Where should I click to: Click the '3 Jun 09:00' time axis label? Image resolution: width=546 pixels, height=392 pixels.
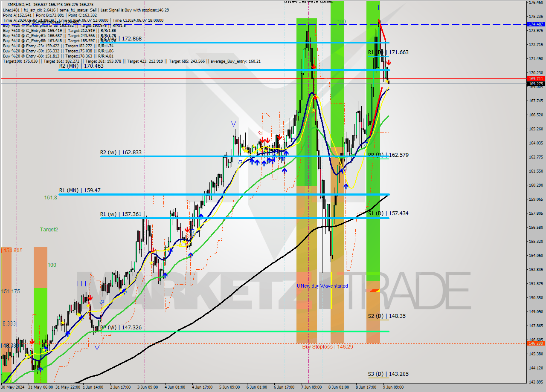[x=148, y=387]
